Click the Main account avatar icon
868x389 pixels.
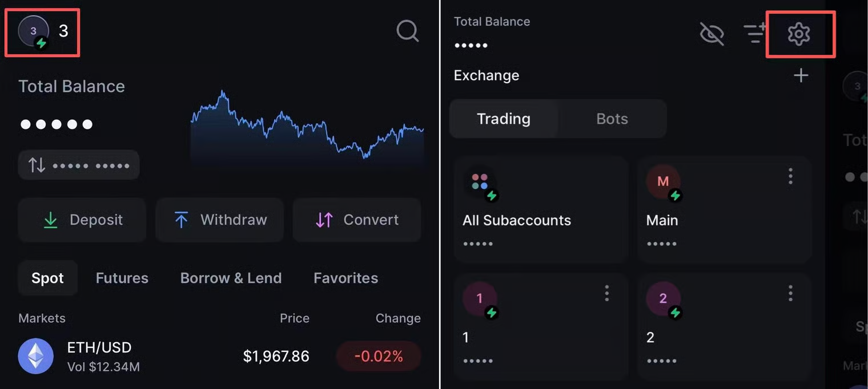point(663,182)
